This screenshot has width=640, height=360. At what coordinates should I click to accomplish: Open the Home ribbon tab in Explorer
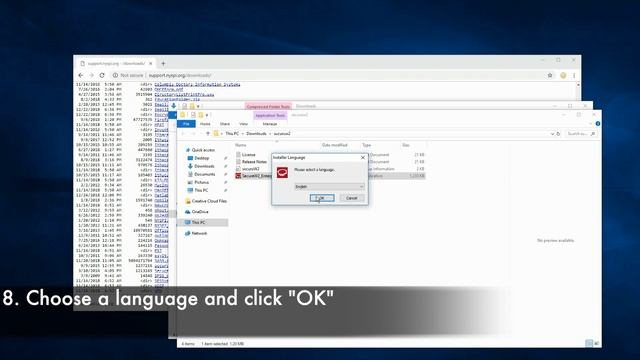tap(205, 124)
